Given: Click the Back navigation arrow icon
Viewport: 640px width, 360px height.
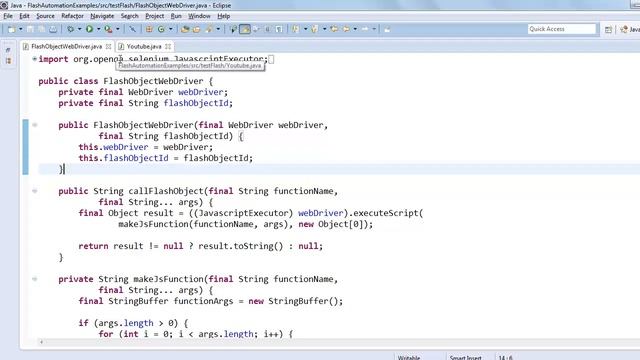Looking at the screenshot, I should (x=346, y=29).
